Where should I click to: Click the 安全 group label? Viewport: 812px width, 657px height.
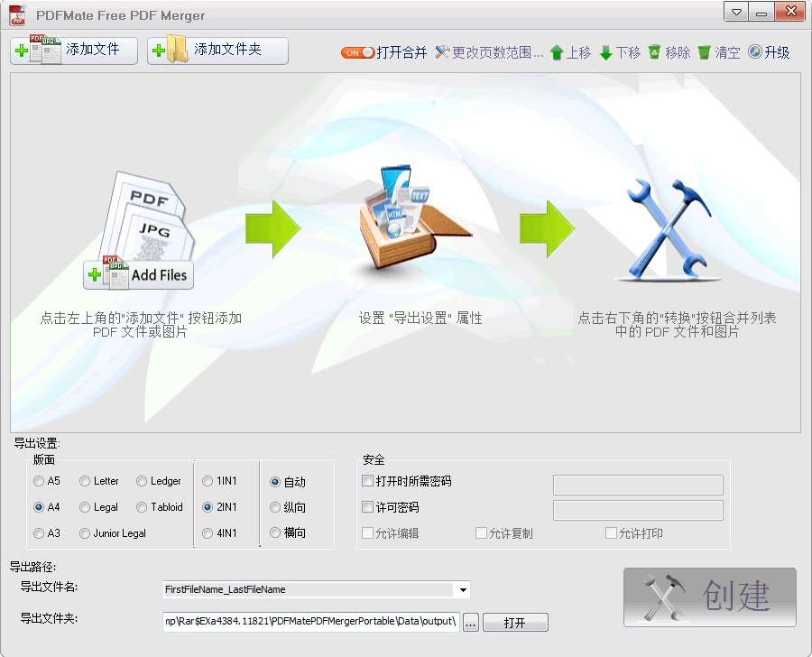[374, 459]
